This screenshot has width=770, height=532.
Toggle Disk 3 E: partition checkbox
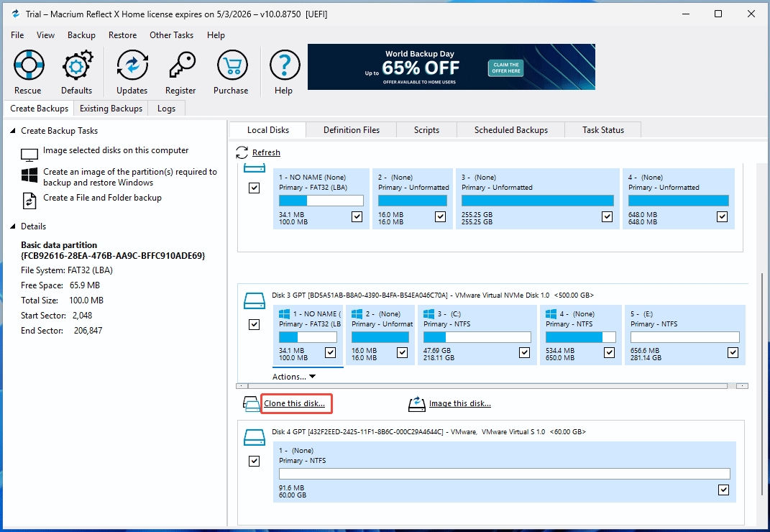pos(733,353)
